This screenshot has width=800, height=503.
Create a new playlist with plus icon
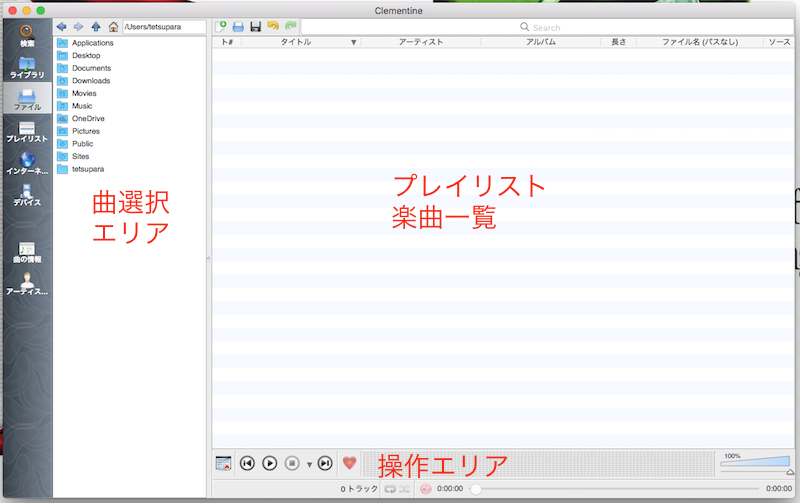222,26
